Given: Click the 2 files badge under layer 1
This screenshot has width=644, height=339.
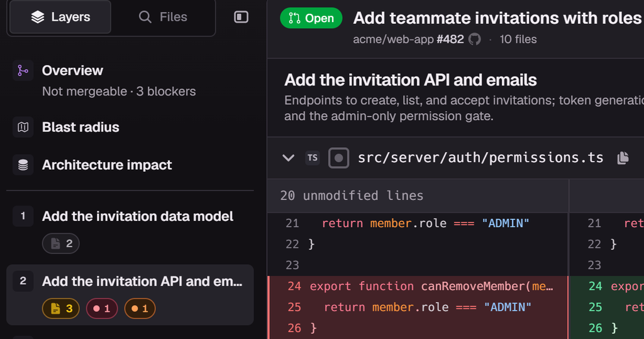Looking at the screenshot, I should tap(61, 243).
